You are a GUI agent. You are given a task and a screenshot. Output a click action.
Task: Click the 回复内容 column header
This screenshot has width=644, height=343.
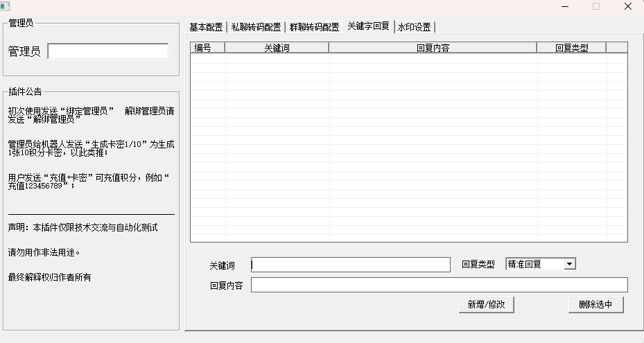click(433, 48)
